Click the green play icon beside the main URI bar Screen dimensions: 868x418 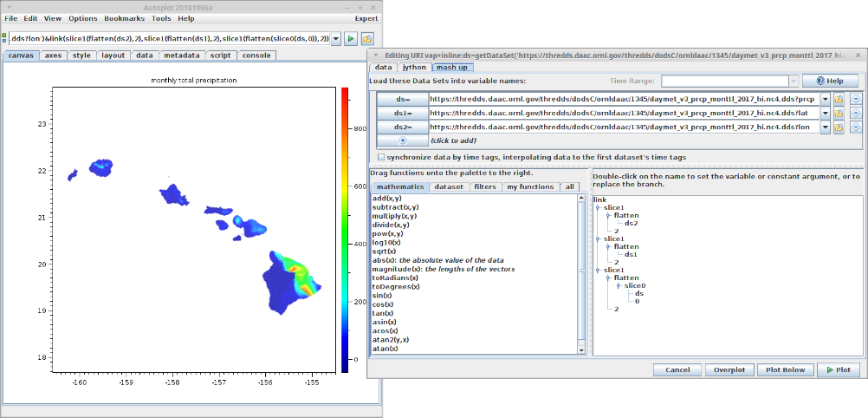[351, 39]
